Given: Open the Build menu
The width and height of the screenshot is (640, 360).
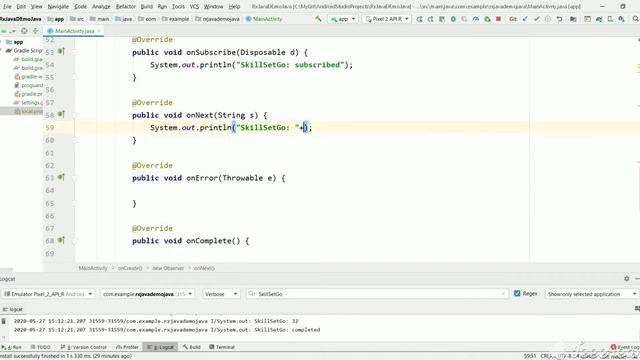Looking at the screenshot, I should (147, 7).
